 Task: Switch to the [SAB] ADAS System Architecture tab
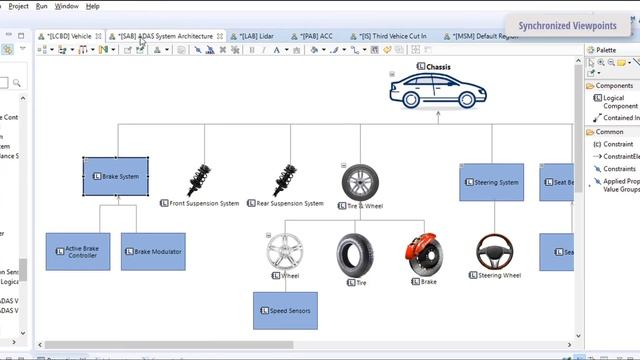[165, 36]
